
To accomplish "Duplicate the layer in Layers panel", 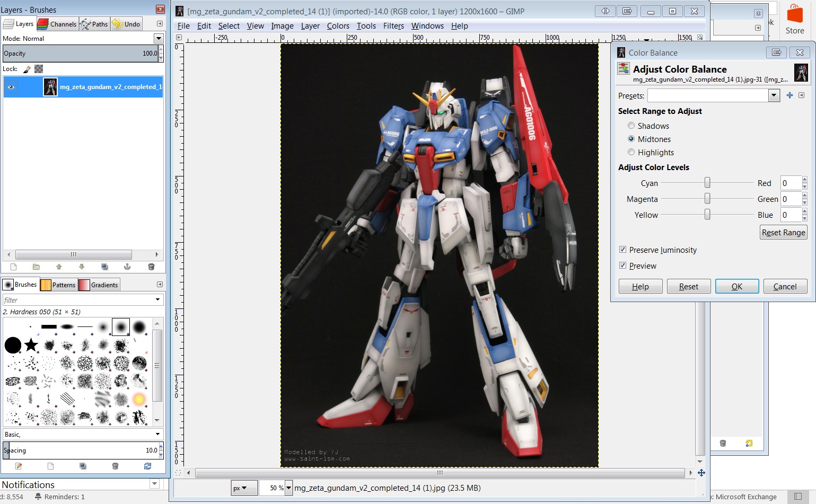I will 104,267.
